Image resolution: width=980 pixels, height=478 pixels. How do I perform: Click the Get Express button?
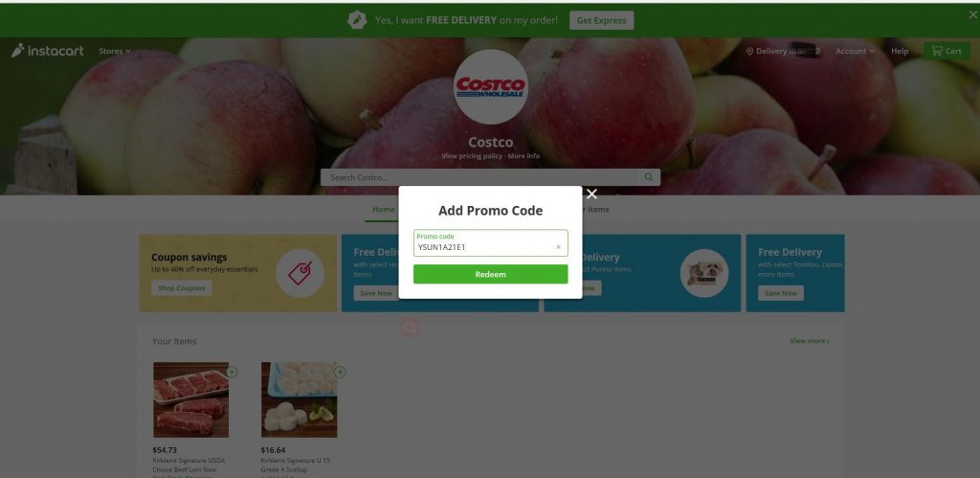point(601,20)
